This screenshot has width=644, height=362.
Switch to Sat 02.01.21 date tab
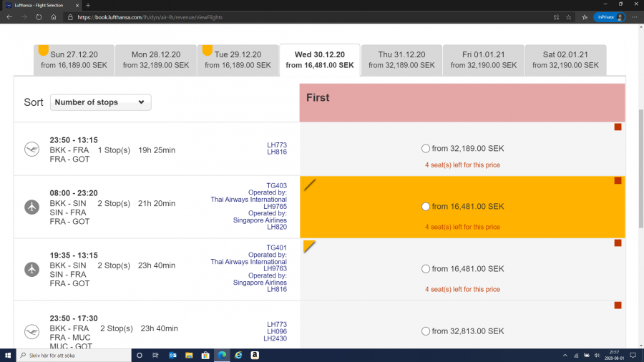(565, 60)
